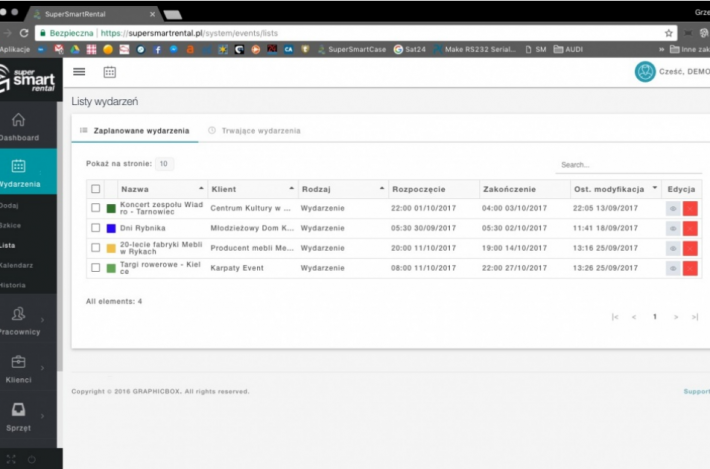
Task: Select the Targi rowerowe - Kielce checkbox
Action: tap(96, 268)
